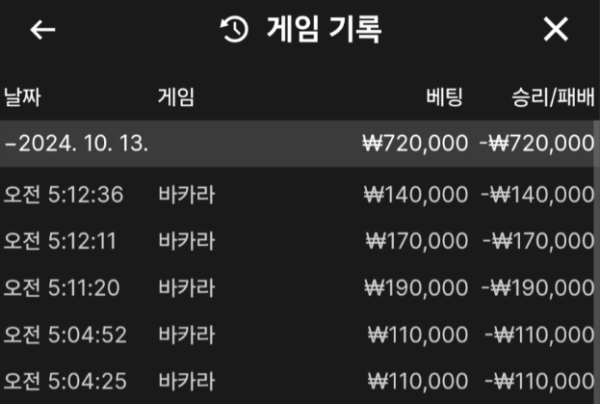Image resolution: width=600 pixels, height=404 pixels.
Task: Open the 오전 5:12:11 바카라 record
Action: (x=300, y=241)
